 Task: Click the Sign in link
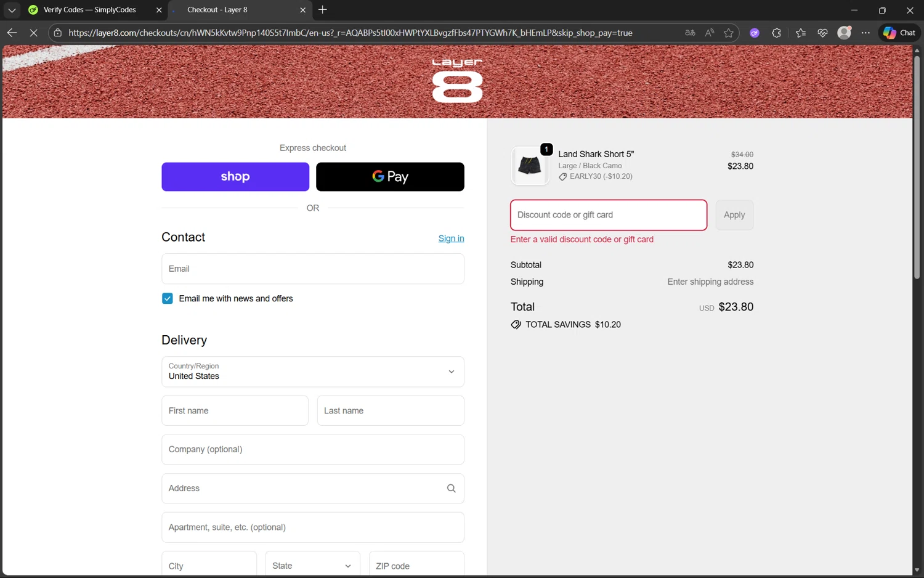pos(451,238)
